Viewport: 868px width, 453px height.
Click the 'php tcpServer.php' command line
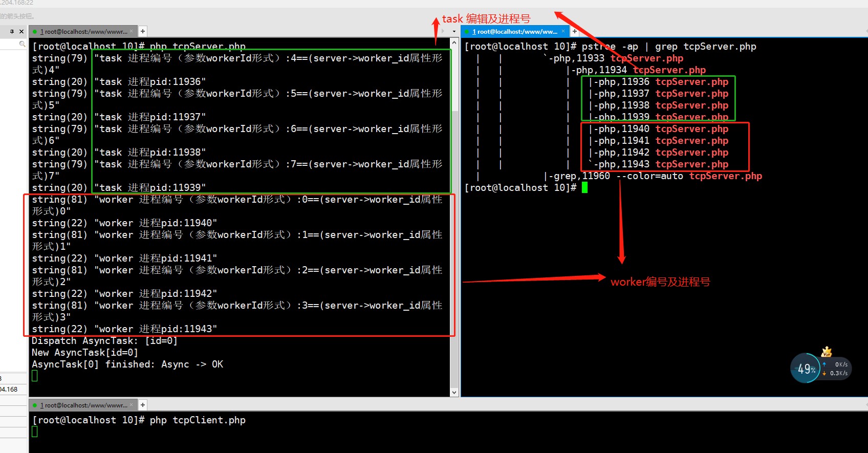[x=198, y=46]
